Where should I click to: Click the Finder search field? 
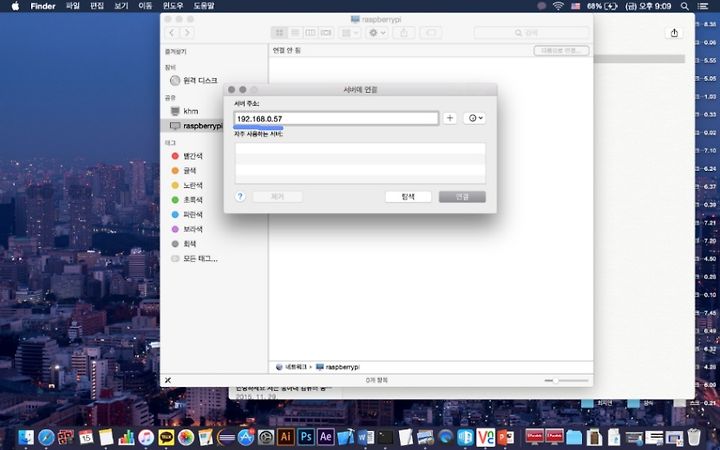click(x=531, y=33)
